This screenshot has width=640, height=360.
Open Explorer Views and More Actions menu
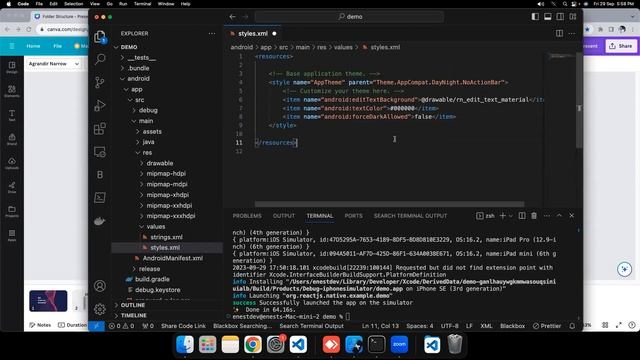[212, 33]
